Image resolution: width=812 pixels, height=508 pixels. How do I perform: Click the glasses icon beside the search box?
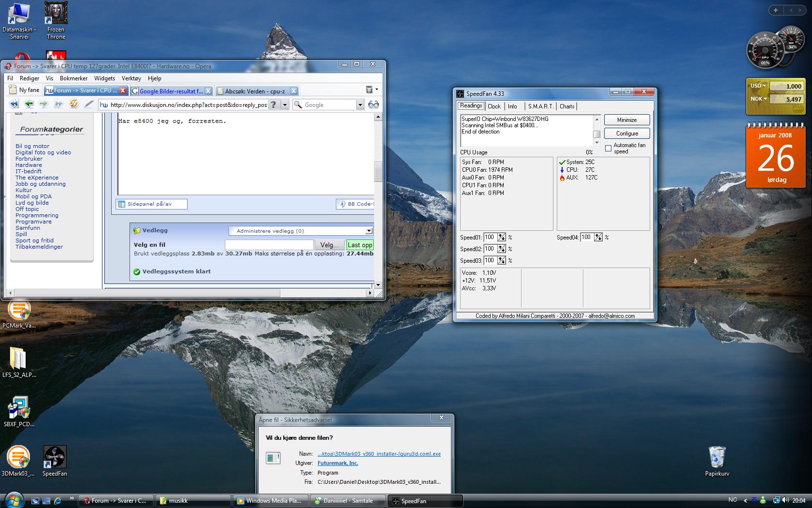pos(373,105)
